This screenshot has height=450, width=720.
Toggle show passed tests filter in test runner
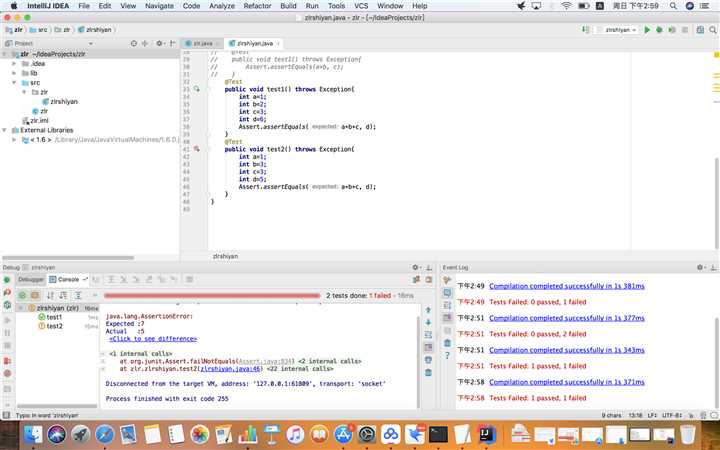pos(23,295)
